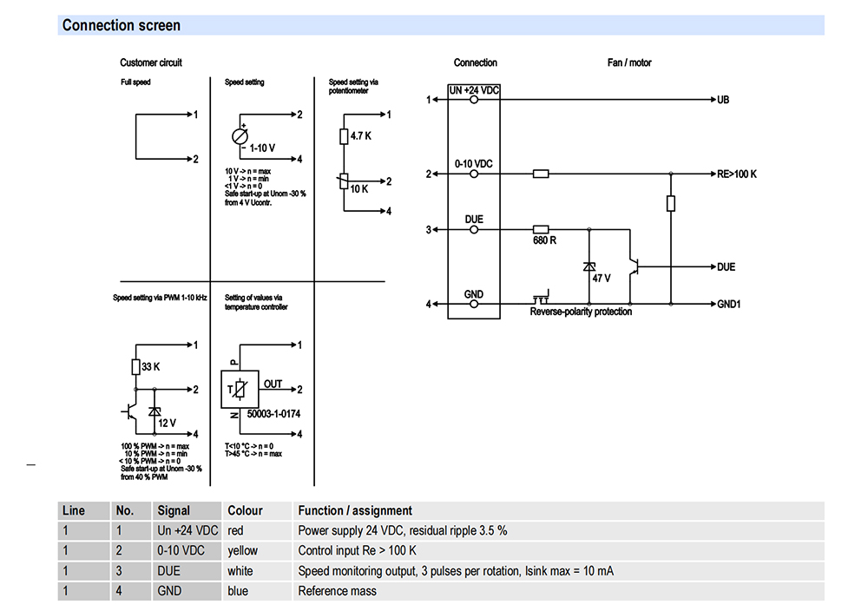868x611 pixels.
Task: Click the Reference mass table cell
Action: point(338,591)
